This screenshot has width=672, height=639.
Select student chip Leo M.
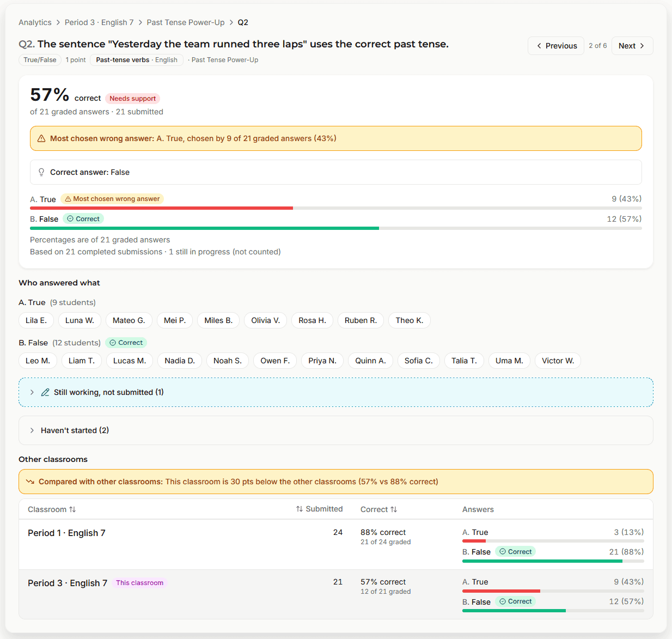pos(38,361)
